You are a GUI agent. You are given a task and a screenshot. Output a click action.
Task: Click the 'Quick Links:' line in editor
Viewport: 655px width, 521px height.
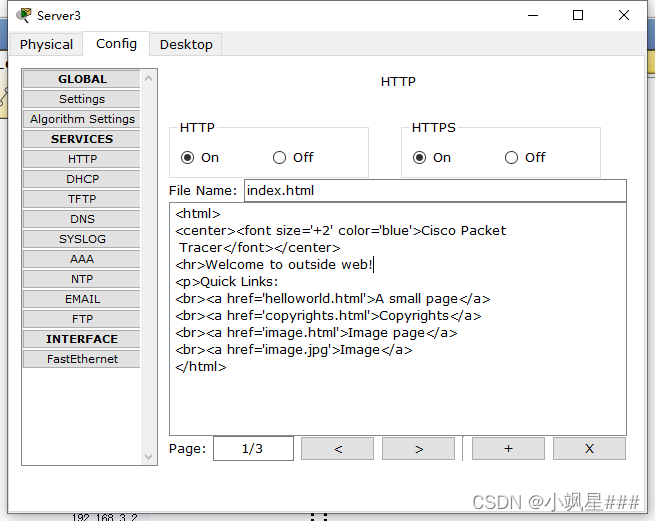click(x=227, y=282)
